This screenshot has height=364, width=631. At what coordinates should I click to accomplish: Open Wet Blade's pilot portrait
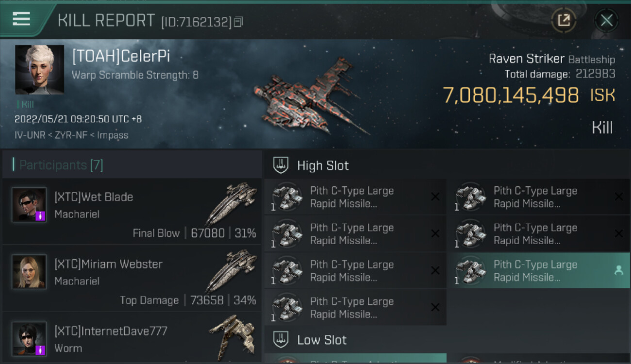(29, 205)
